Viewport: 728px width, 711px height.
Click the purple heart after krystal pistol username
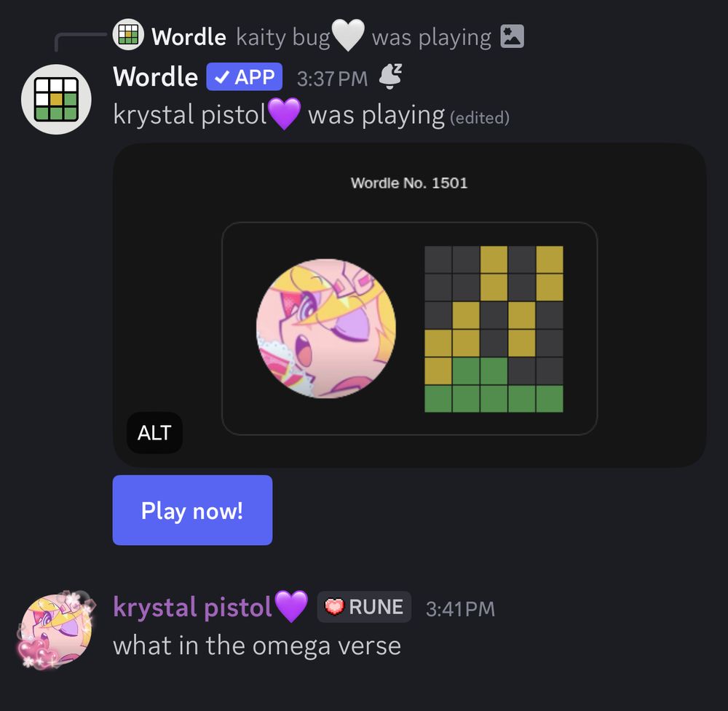coord(291,606)
